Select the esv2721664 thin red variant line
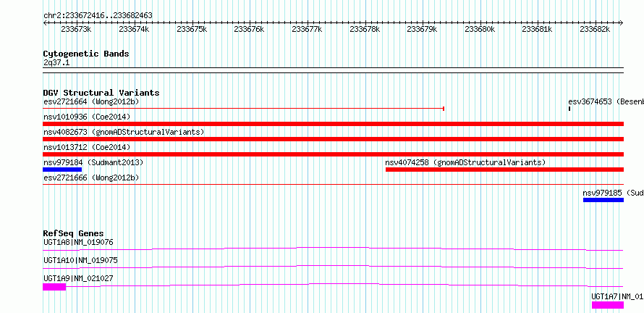The image size is (644, 313). coord(244,109)
